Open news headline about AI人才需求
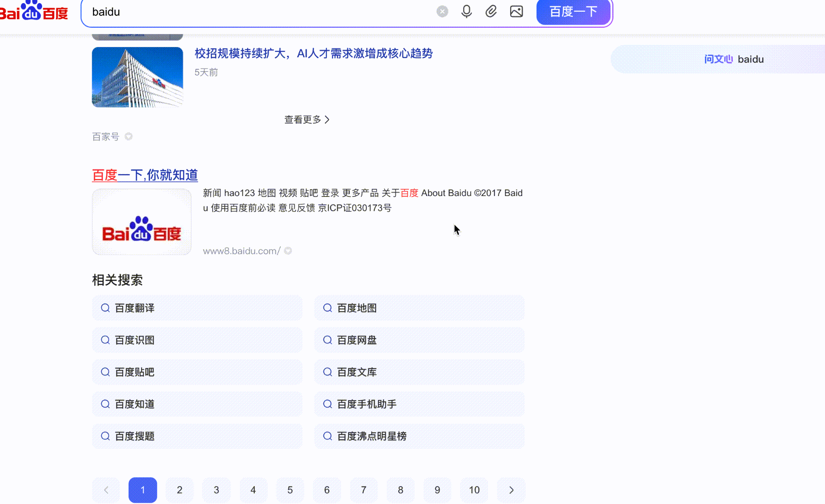 point(314,54)
